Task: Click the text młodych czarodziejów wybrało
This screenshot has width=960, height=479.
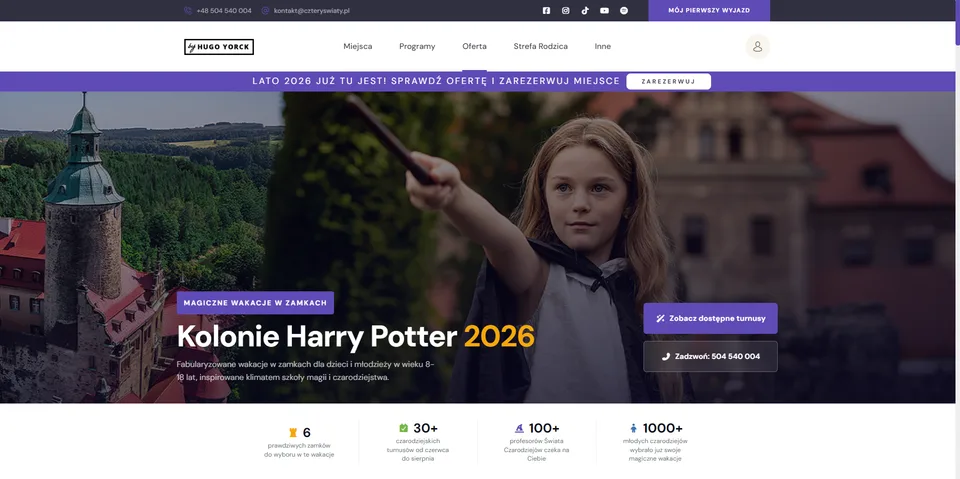Action: point(655,450)
